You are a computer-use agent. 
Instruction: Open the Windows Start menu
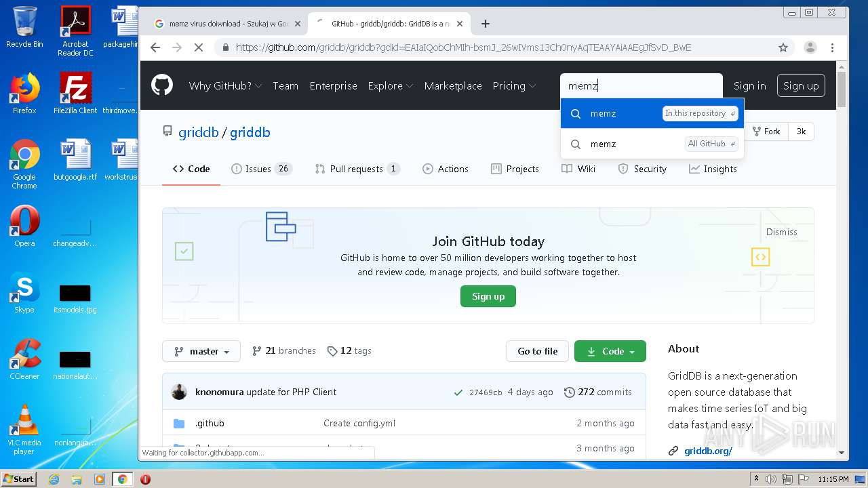pos(18,479)
